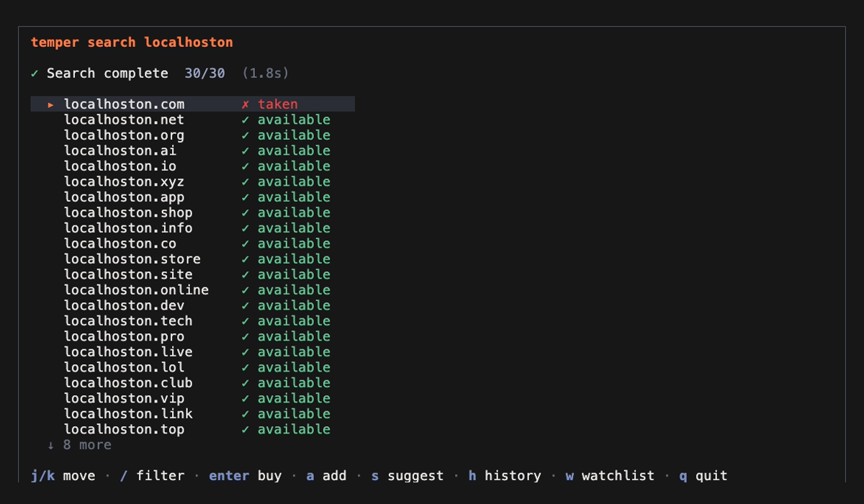
Task: Click 'available' status for localhoston.club
Action: 294,383
